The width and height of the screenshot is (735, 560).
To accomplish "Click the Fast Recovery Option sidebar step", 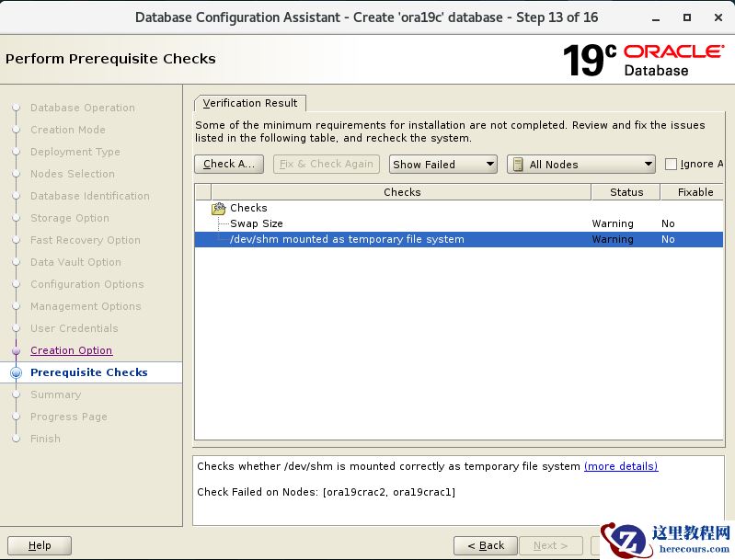I will (x=86, y=240).
